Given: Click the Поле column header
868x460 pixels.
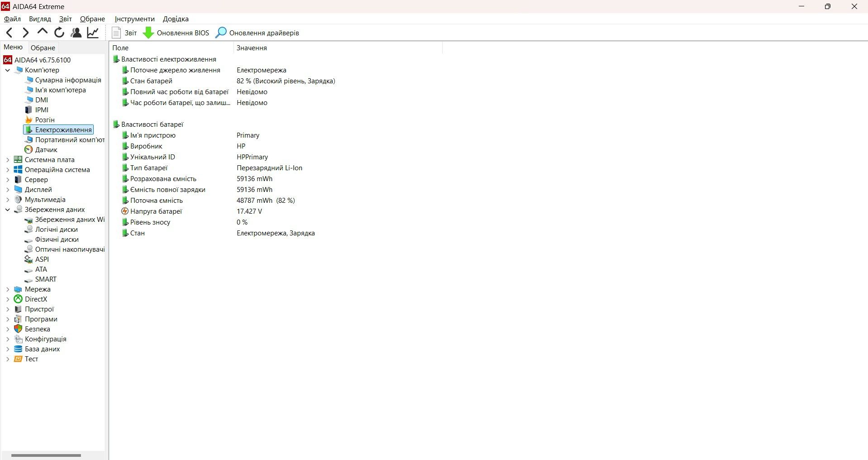Looking at the screenshot, I should click(172, 48).
